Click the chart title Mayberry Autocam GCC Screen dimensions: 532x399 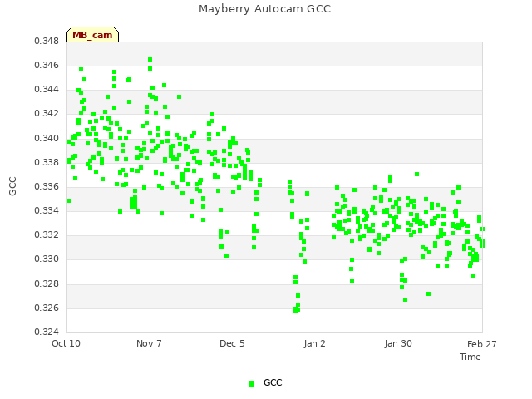(264, 9)
